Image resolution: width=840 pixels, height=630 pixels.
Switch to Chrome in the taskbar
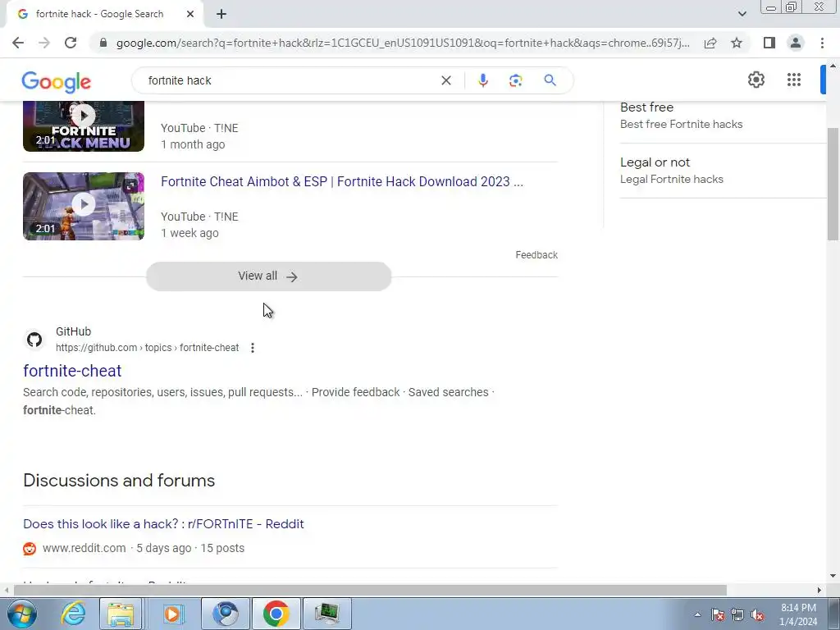pyautogui.click(x=276, y=614)
